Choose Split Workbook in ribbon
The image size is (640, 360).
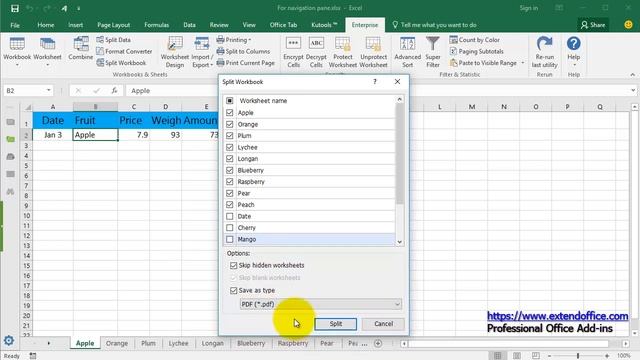[x=121, y=63]
